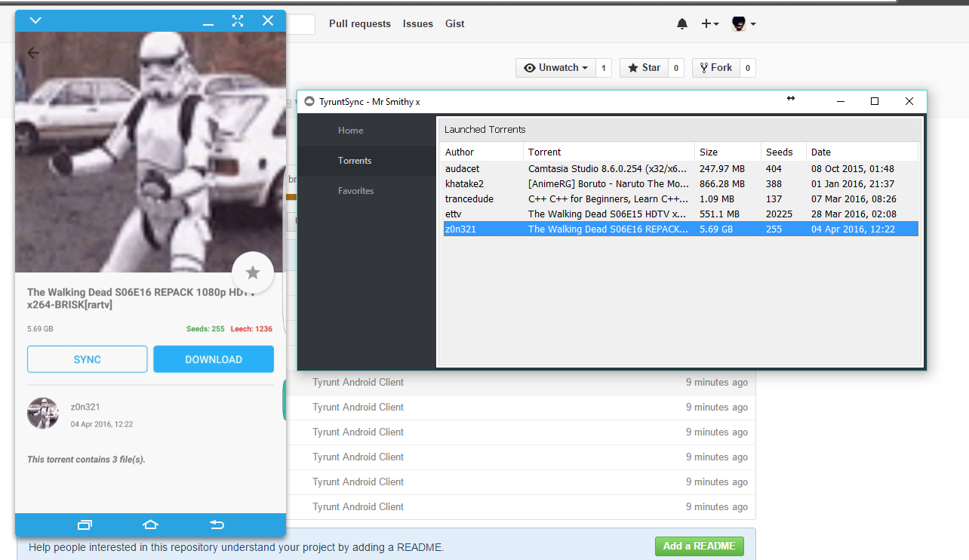
Task: Click forks count next to Fork
Action: pyautogui.click(x=748, y=68)
